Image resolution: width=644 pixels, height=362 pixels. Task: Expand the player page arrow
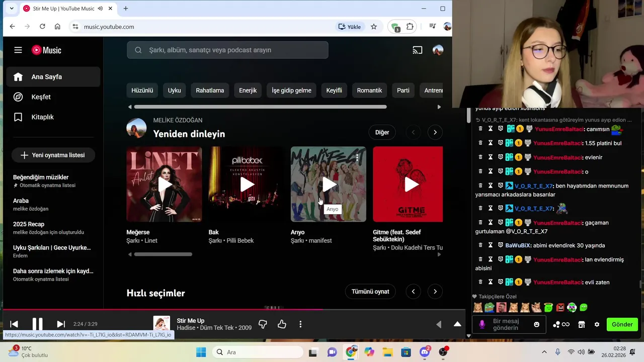pyautogui.click(x=457, y=324)
